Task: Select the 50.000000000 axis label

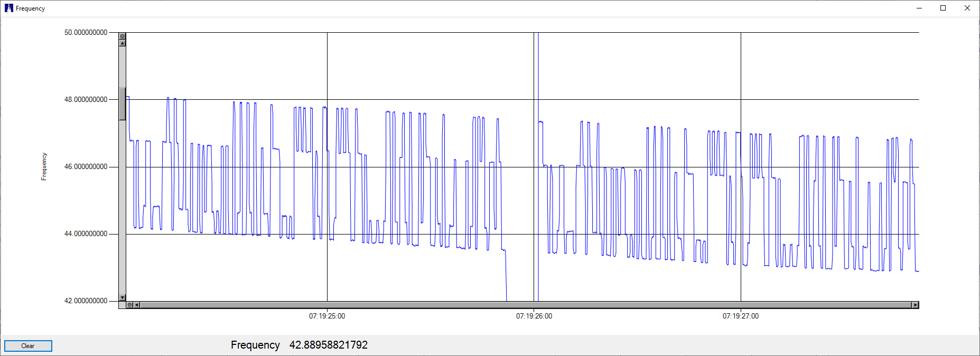Action: point(86,33)
